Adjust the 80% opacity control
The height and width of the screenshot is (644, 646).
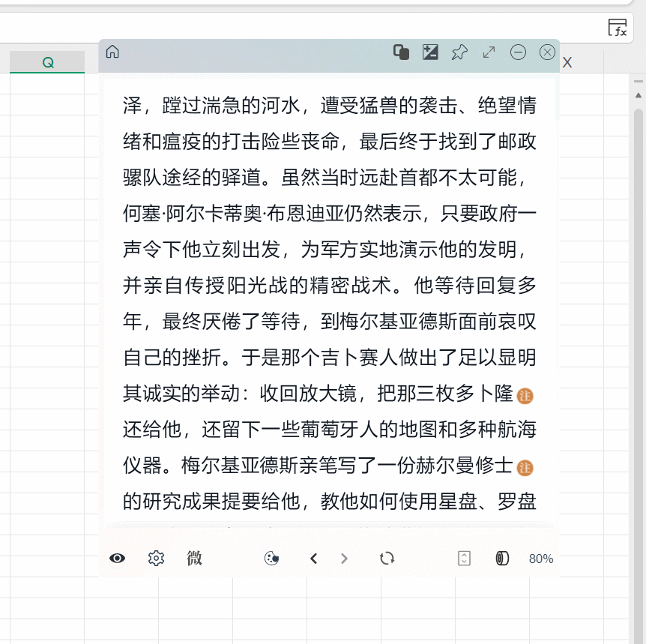[x=542, y=558]
